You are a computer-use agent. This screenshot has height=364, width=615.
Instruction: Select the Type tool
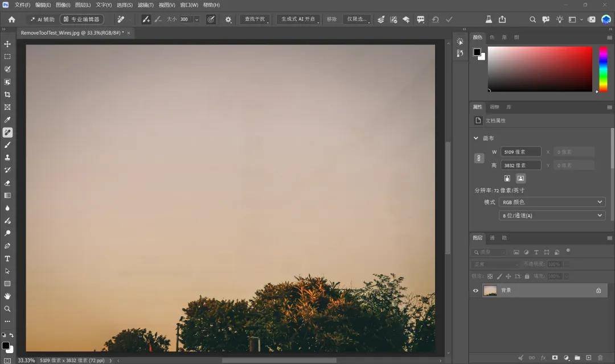pos(7,259)
